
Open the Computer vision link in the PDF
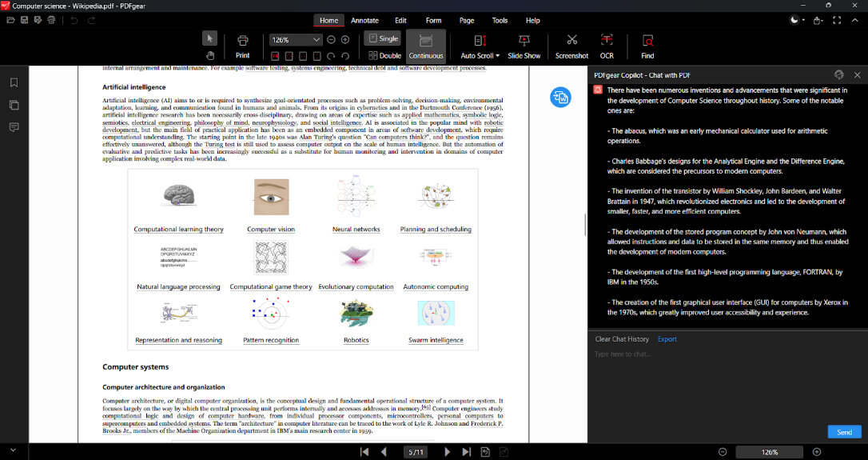tap(271, 229)
